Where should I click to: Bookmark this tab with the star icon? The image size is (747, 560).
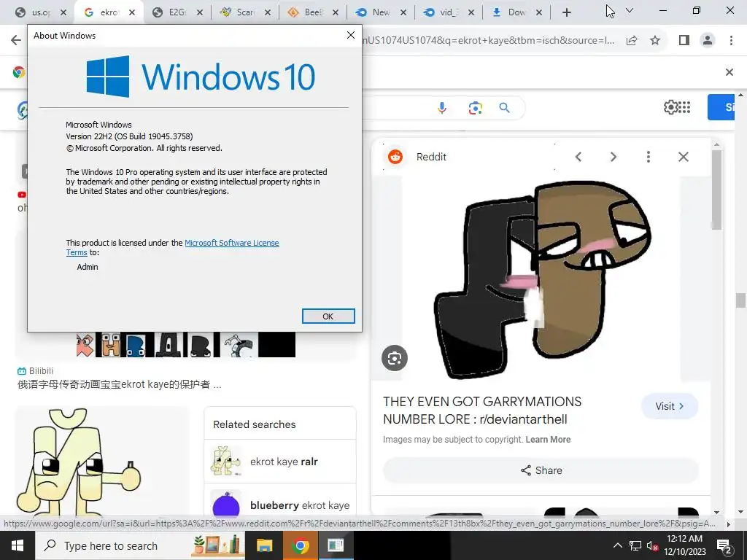click(655, 41)
